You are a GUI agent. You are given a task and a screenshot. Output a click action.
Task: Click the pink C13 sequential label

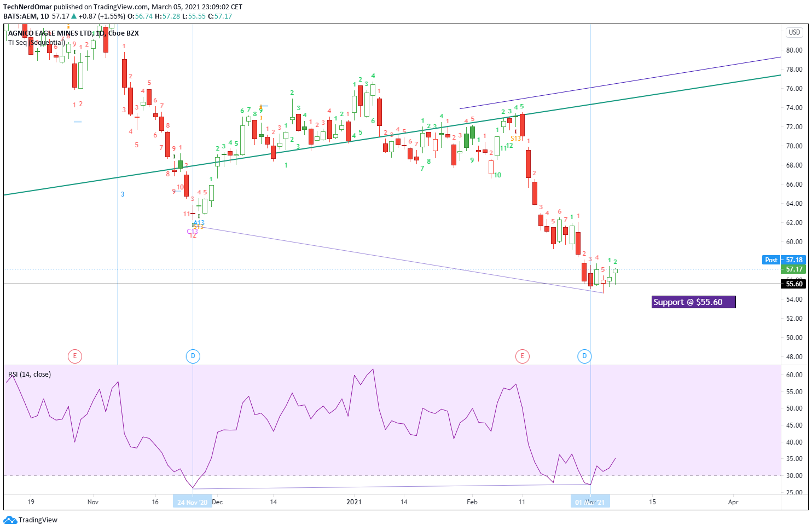tap(192, 232)
